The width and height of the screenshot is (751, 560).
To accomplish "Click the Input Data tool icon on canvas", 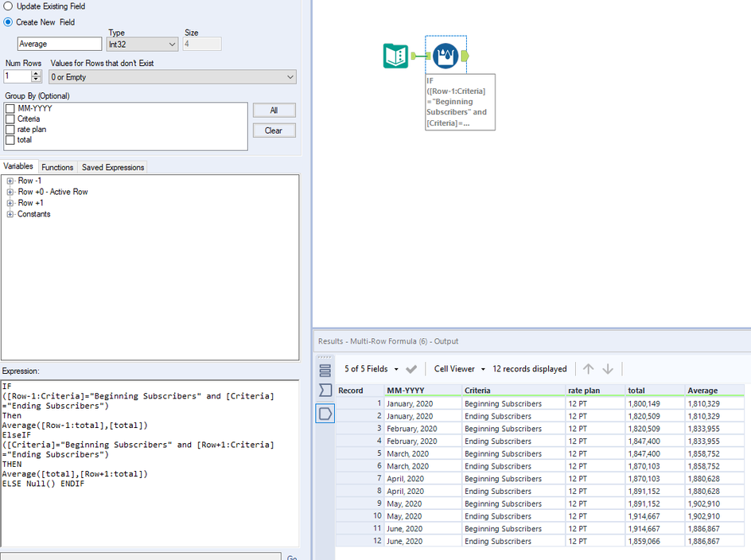I will (x=395, y=56).
